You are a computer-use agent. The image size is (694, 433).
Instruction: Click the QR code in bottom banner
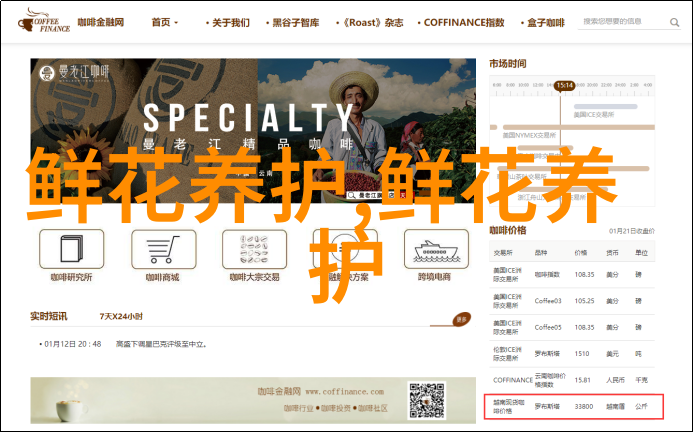[427, 401]
